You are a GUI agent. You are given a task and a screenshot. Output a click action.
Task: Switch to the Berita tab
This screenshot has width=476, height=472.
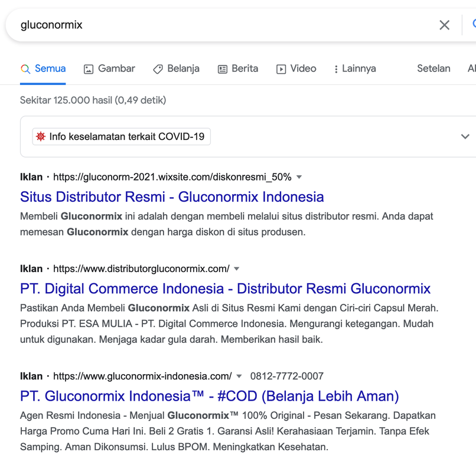(244, 68)
